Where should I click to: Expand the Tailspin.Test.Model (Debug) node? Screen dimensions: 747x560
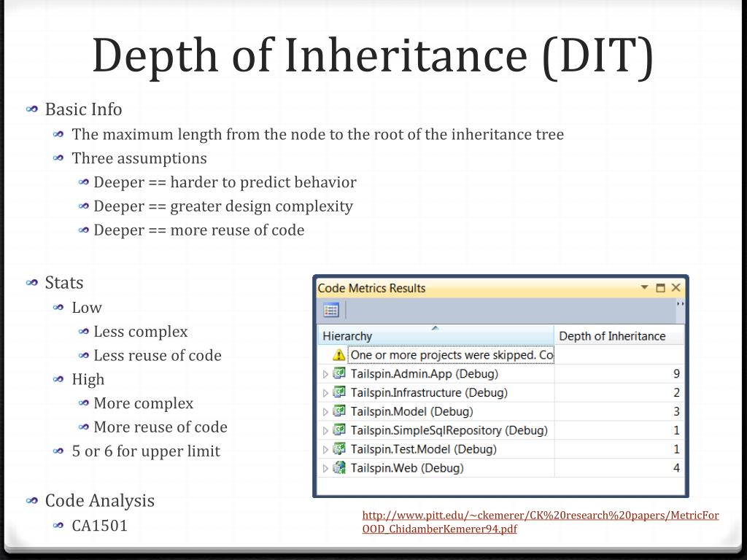click(x=325, y=449)
